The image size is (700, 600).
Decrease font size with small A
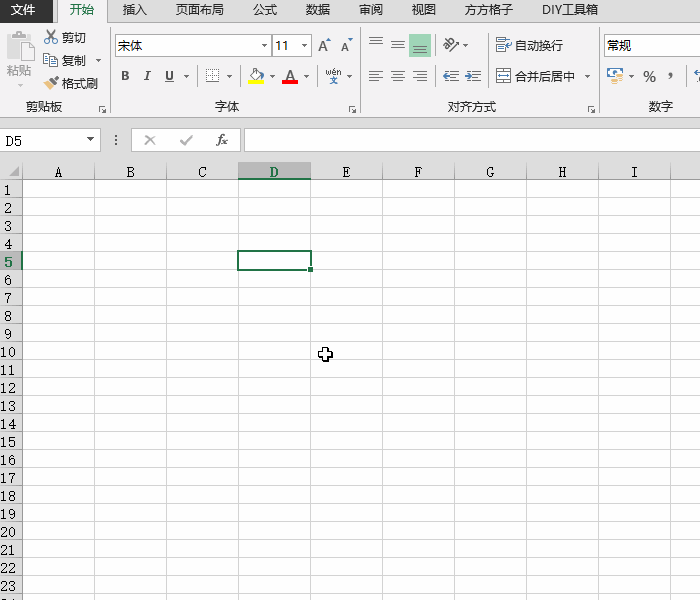coord(346,46)
